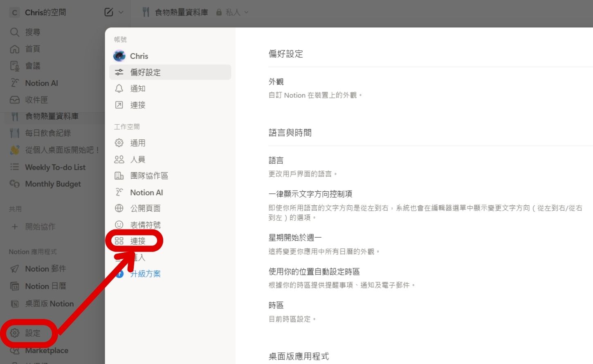Select 偏好設定 in settings menu

point(145,72)
